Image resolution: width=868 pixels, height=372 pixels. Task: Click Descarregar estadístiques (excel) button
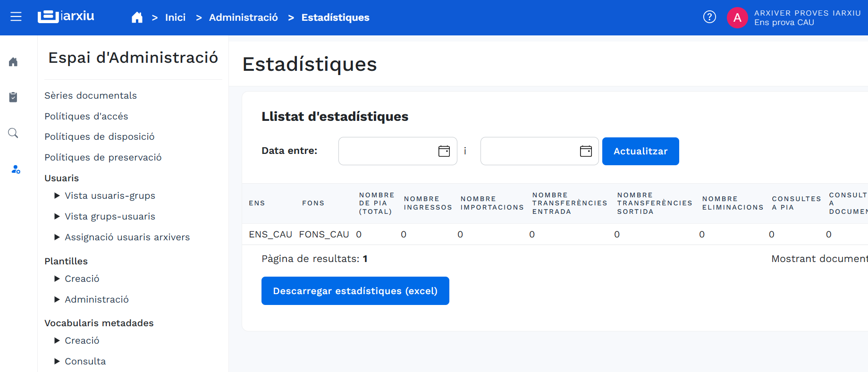355,291
